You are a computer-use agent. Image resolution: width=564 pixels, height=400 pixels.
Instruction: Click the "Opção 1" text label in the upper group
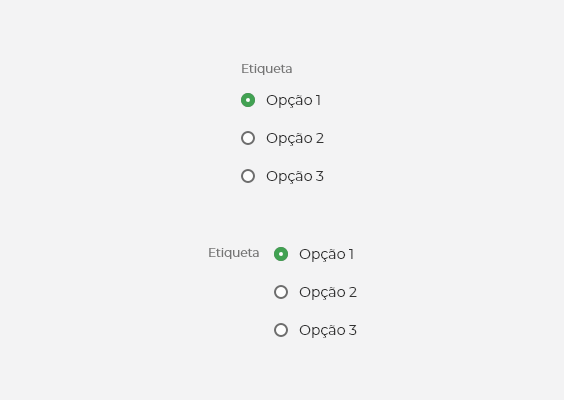point(294,101)
